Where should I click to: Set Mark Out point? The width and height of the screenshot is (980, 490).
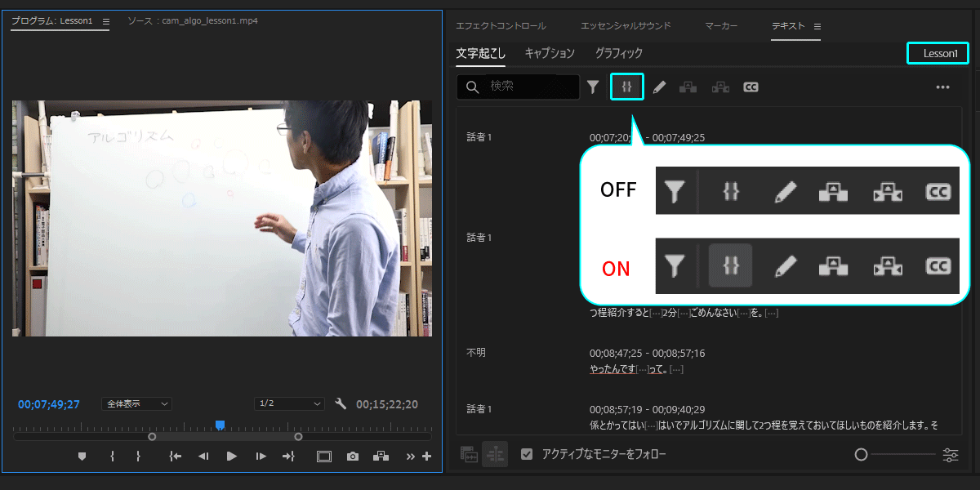(x=139, y=457)
